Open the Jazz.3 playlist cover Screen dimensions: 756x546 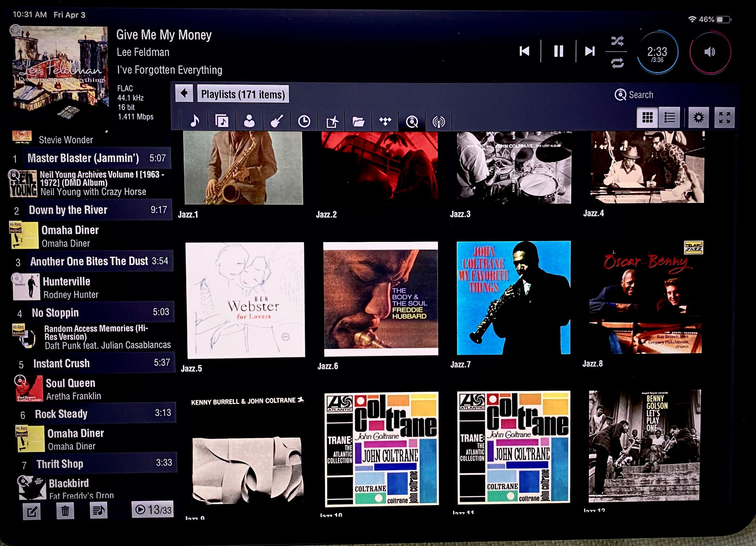click(514, 167)
